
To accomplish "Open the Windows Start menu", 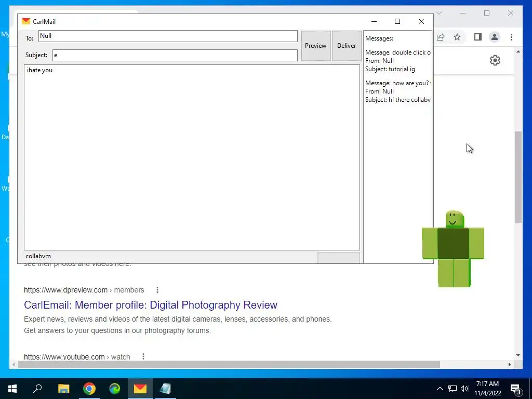I will tap(12, 389).
